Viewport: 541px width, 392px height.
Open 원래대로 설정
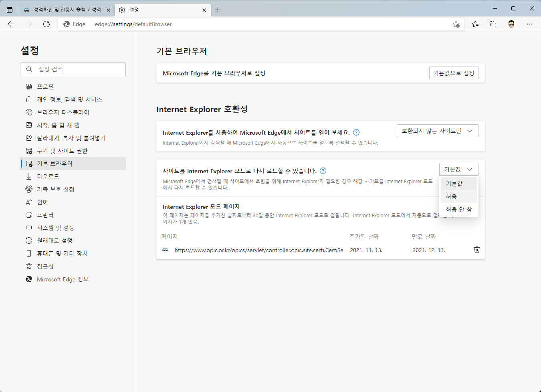click(73, 240)
